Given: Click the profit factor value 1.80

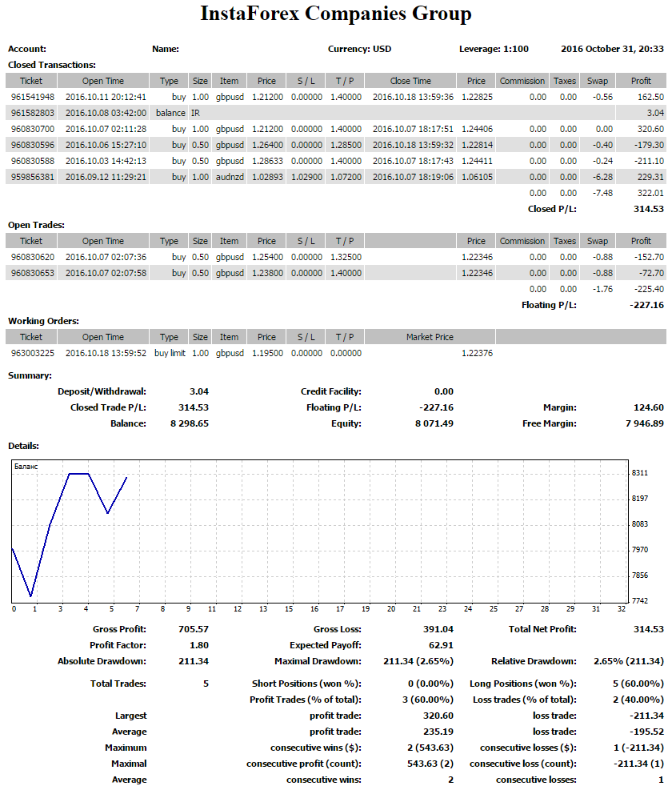Looking at the screenshot, I should click(x=199, y=645).
